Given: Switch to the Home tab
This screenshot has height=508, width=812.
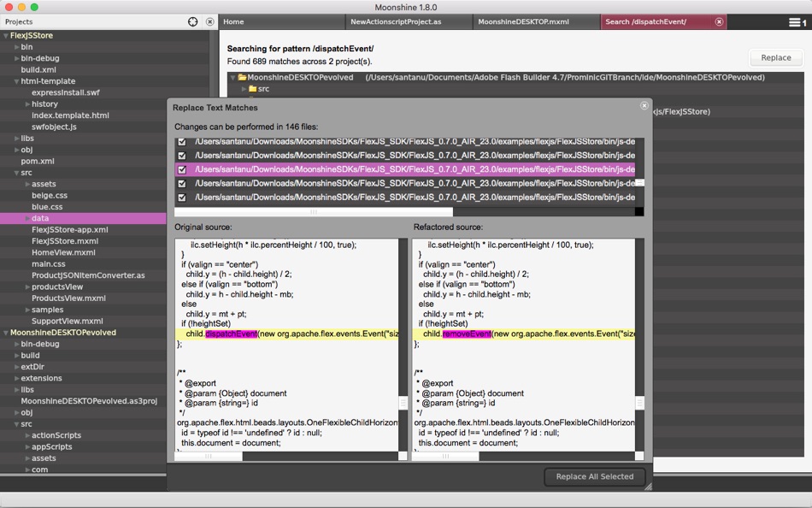Looking at the screenshot, I should point(282,21).
